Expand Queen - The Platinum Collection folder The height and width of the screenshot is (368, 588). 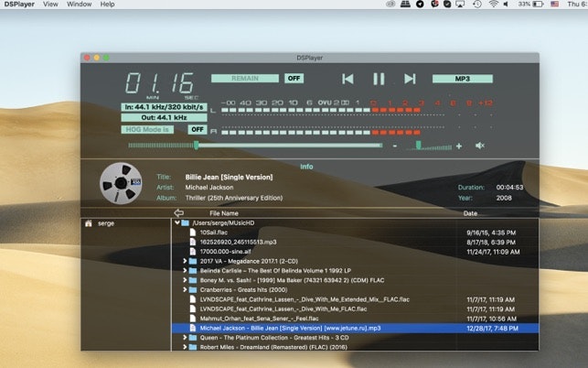[x=185, y=338]
